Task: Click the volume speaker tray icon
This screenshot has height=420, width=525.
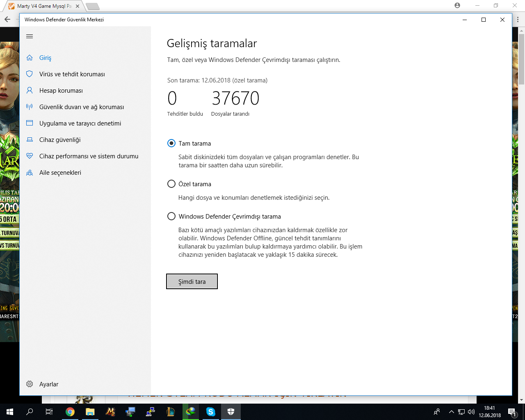Action: point(471,412)
